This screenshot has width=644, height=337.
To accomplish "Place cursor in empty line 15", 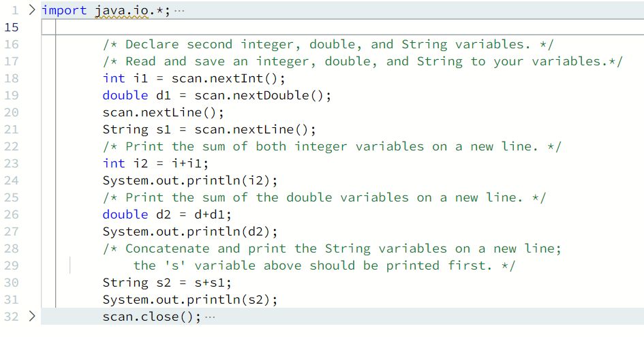I will pos(343,27).
